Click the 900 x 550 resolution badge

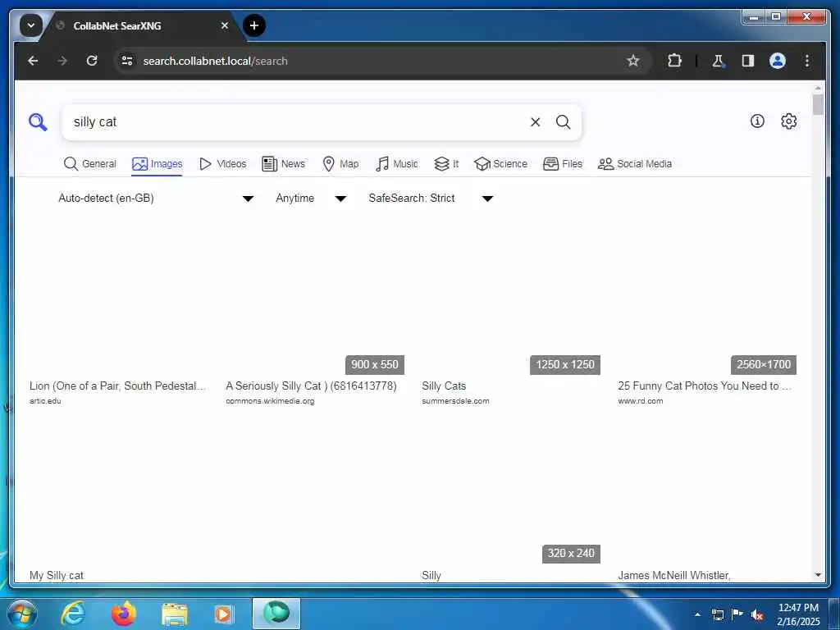(x=374, y=365)
